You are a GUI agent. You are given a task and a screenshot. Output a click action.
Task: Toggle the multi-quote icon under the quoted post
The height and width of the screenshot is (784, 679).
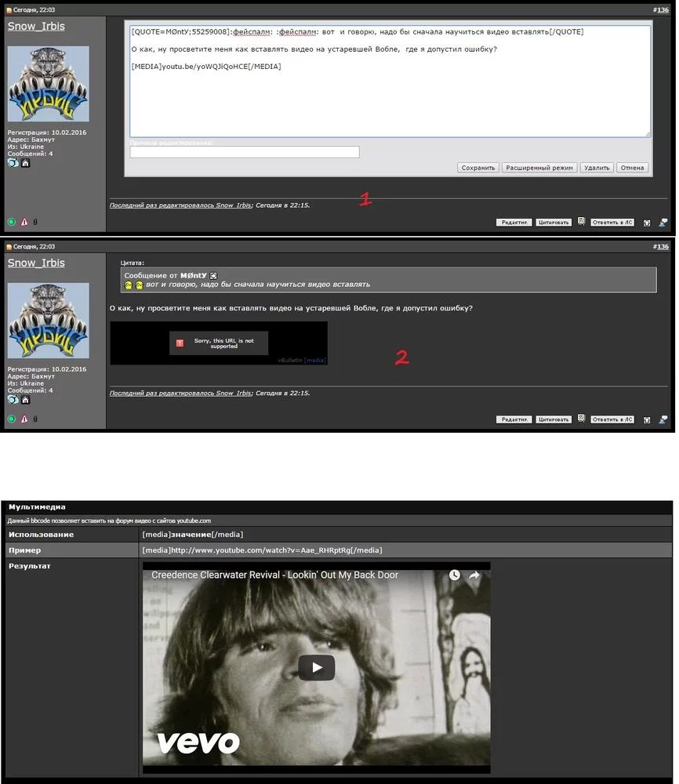[x=581, y=418]
